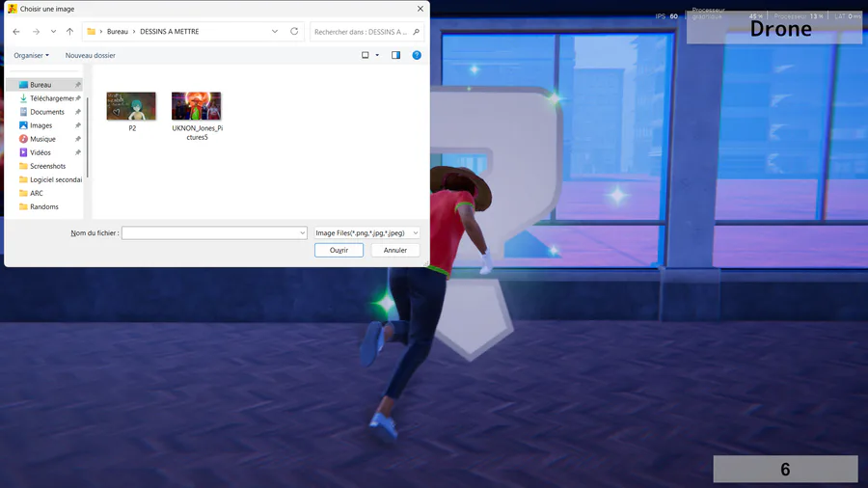Image resolution: width=868 pixels, height=488 pixels.
Task: Select the UKNON_Jones_Pictures5 thumbnail
Action: coord(197,106)
